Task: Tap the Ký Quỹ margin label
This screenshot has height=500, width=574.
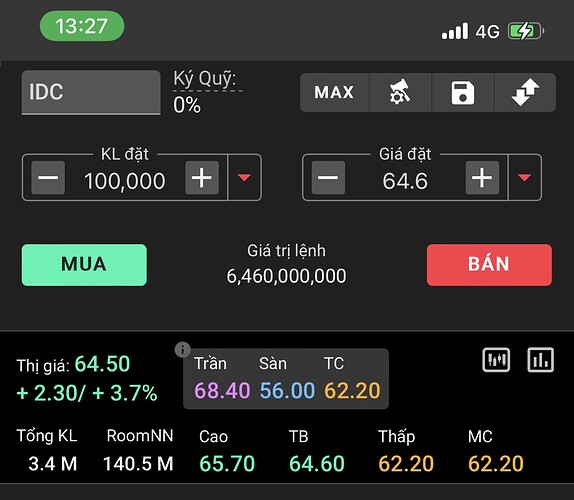Action: 205,79
